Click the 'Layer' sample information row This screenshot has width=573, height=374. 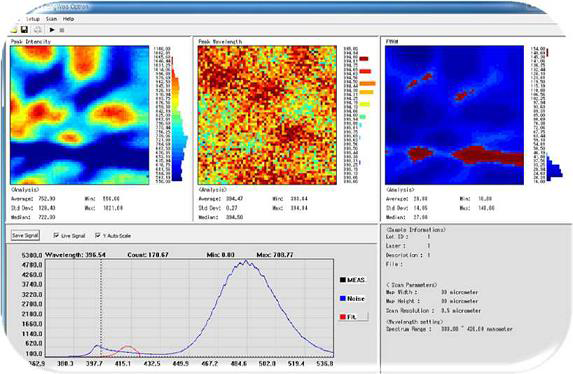408,246
